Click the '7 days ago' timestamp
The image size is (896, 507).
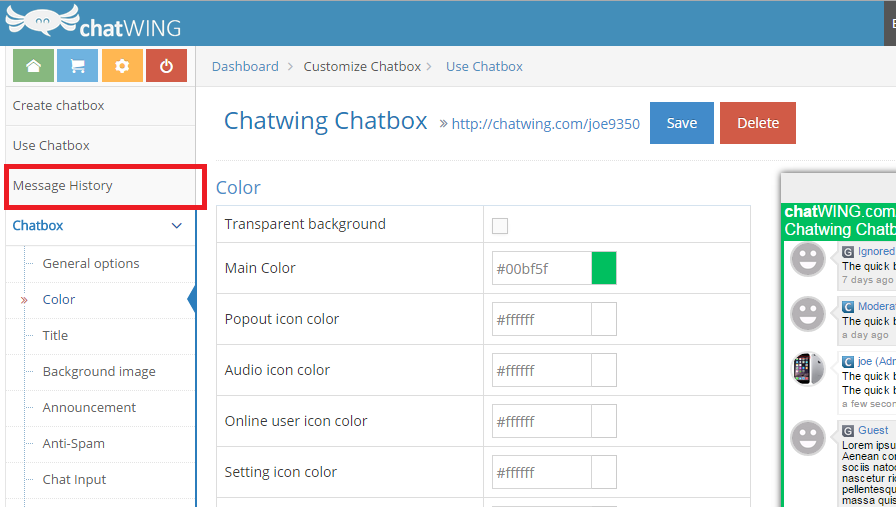[x=867, y=280]
